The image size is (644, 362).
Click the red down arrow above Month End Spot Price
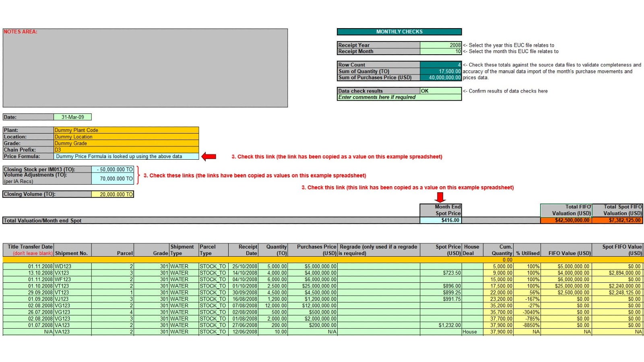coord(440,197)
